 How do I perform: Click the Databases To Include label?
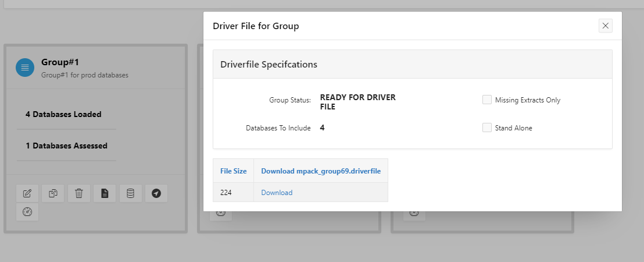pos(278,128)
